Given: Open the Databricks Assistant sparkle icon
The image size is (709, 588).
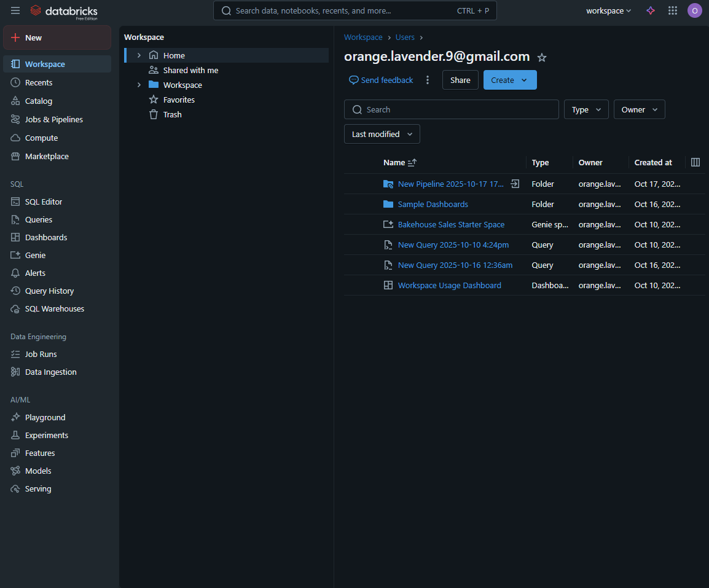Looking at the screenshot, I should (x=651, y=10).
